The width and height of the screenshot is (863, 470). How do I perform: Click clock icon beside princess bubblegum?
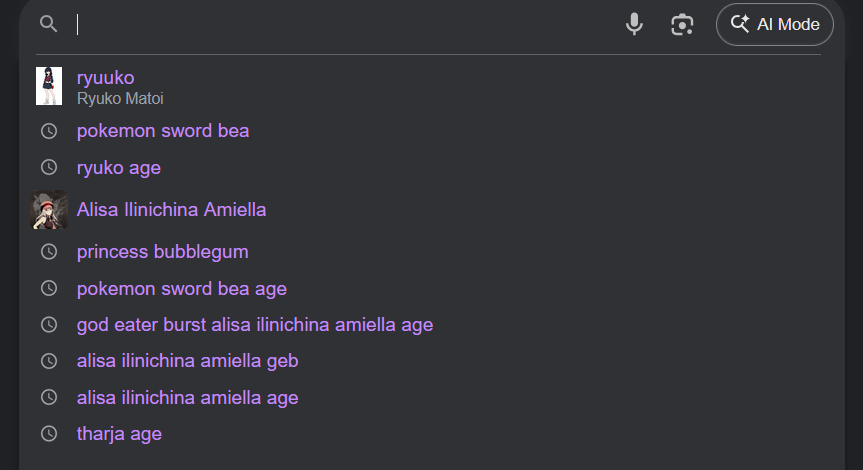49,252
